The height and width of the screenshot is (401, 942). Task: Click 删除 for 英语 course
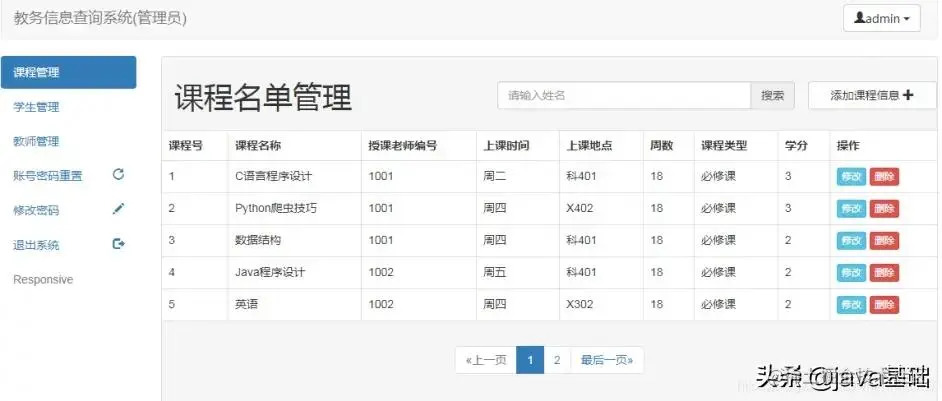(x=884, y=305)
